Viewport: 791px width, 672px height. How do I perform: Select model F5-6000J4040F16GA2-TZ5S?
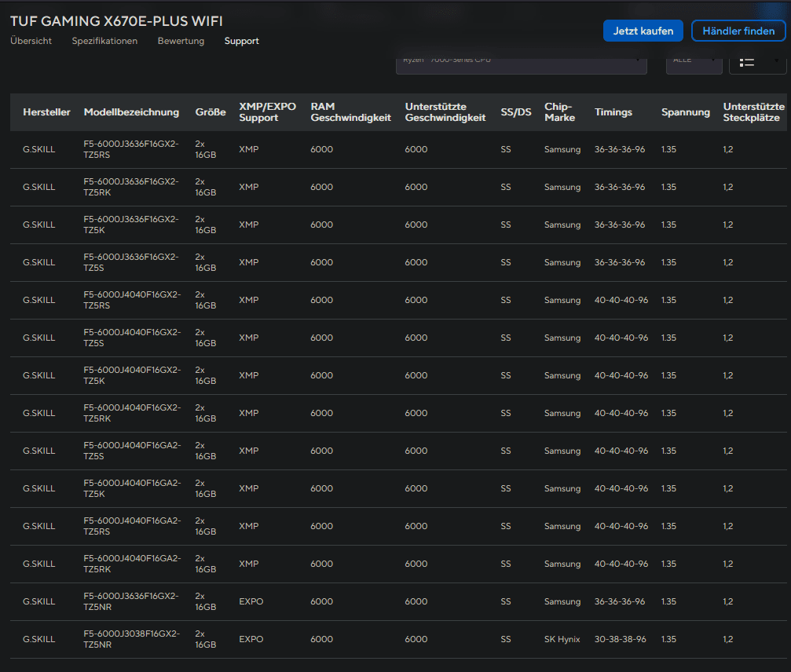pos(132,451)
